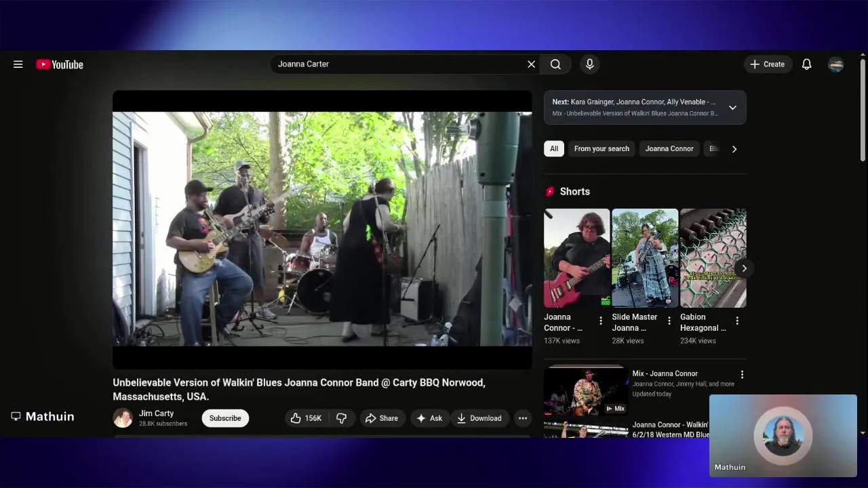Select the All filter chip
The image size is (868, 488).
coord(554,148)
